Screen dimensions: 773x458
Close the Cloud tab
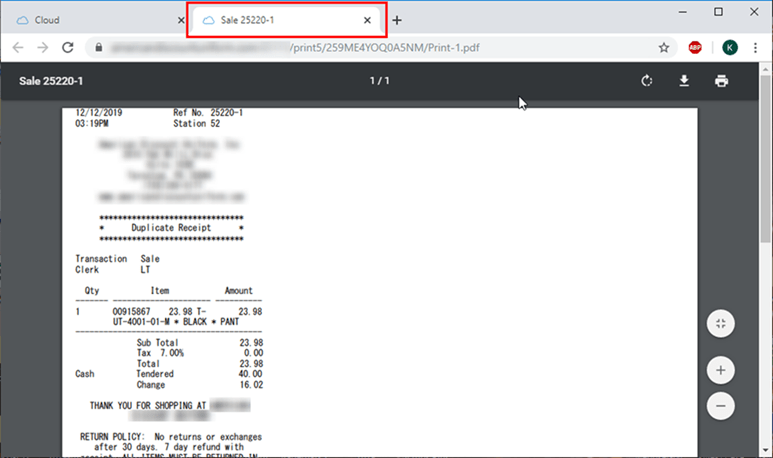click(181, 20)
